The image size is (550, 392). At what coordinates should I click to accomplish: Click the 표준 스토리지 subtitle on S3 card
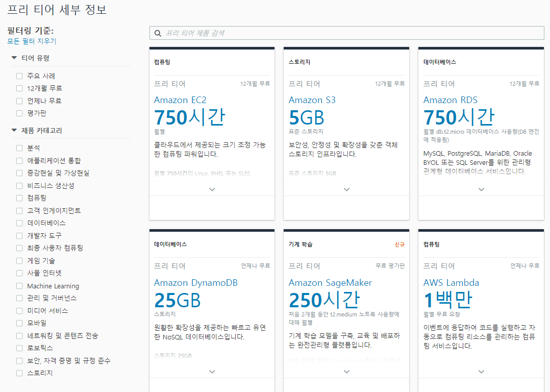tap(306, 132)
